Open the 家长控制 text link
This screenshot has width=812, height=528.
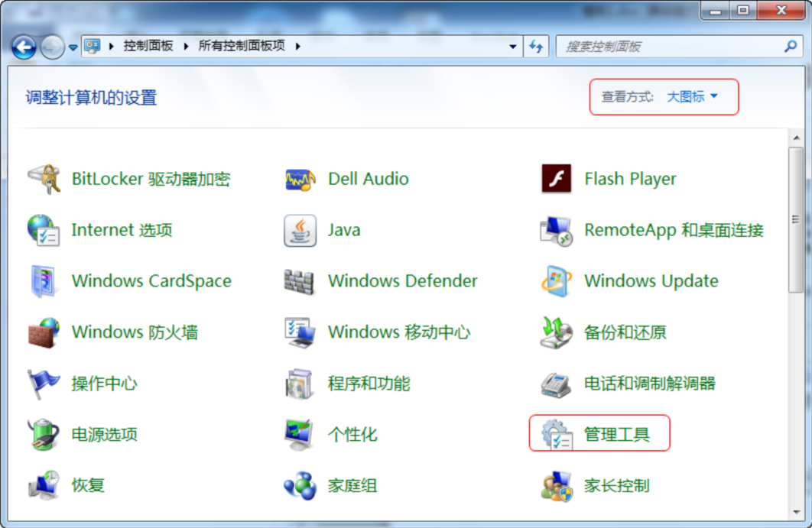(617, 485)
